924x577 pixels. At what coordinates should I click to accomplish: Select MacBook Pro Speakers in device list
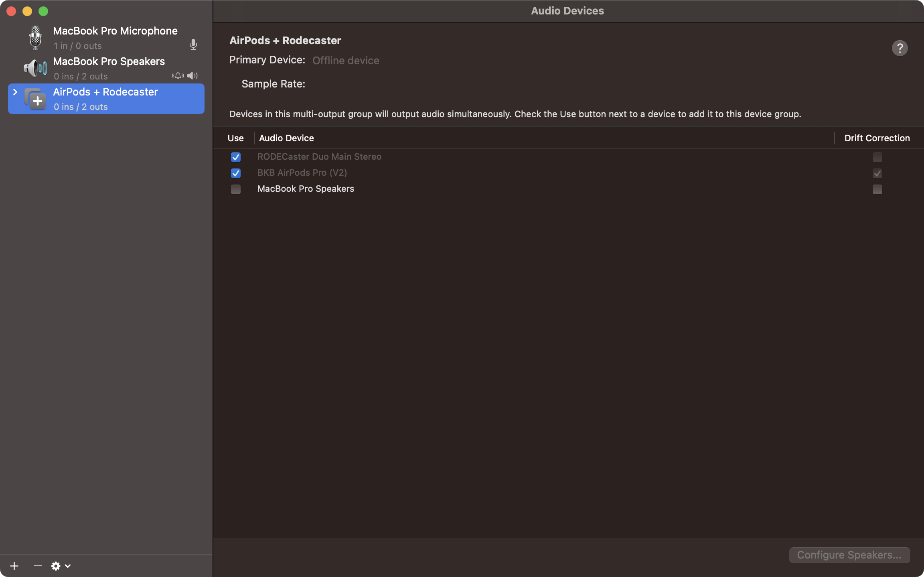109,62
